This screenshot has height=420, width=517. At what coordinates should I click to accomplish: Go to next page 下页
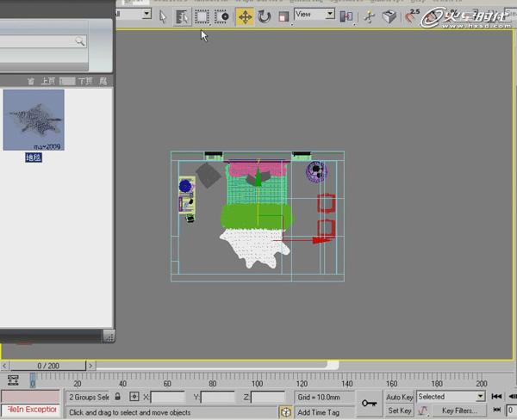click(84, 80)
